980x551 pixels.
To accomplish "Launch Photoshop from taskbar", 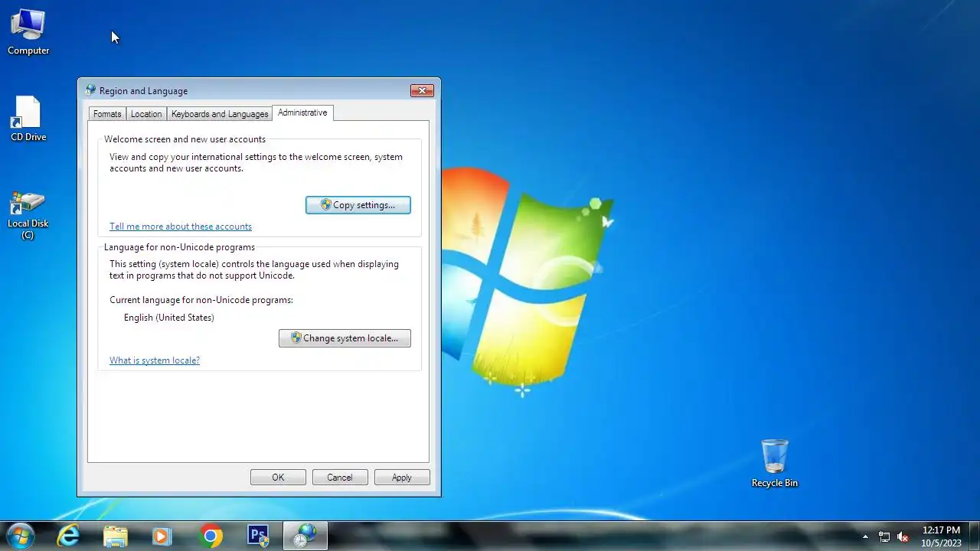I will coord(258,536).
